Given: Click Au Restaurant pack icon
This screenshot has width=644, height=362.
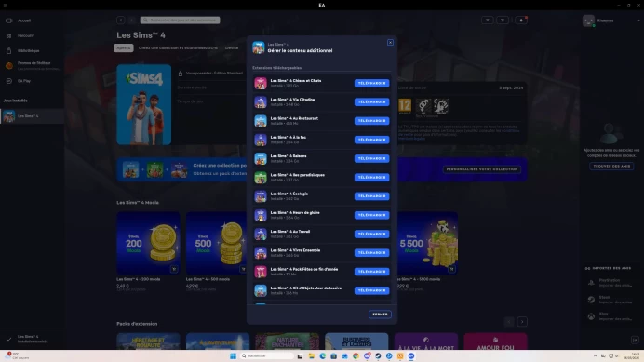Looking at the screenshot, I should click(261, 121).
